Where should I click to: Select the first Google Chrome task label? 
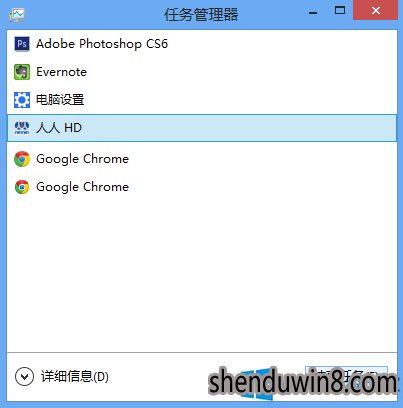(82, 159)
